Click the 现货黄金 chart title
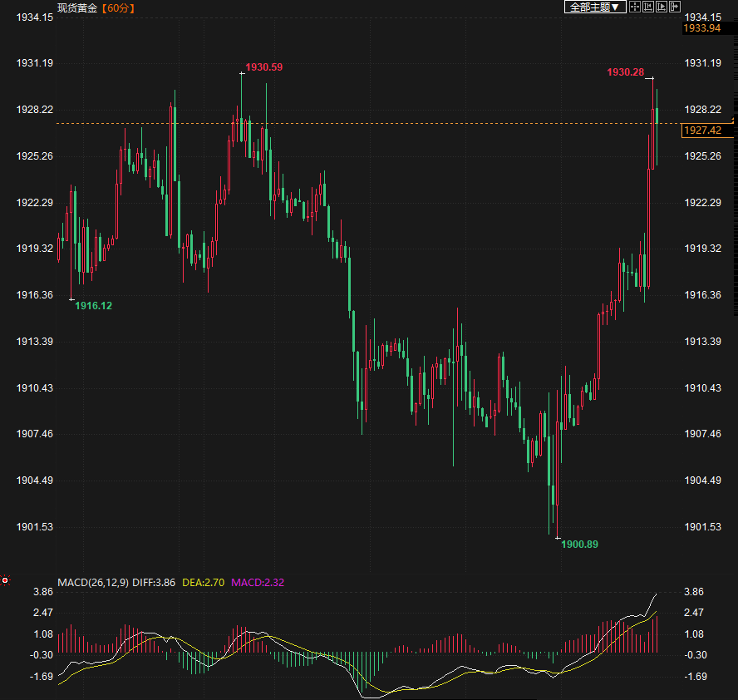 click(x=76, y=8)
